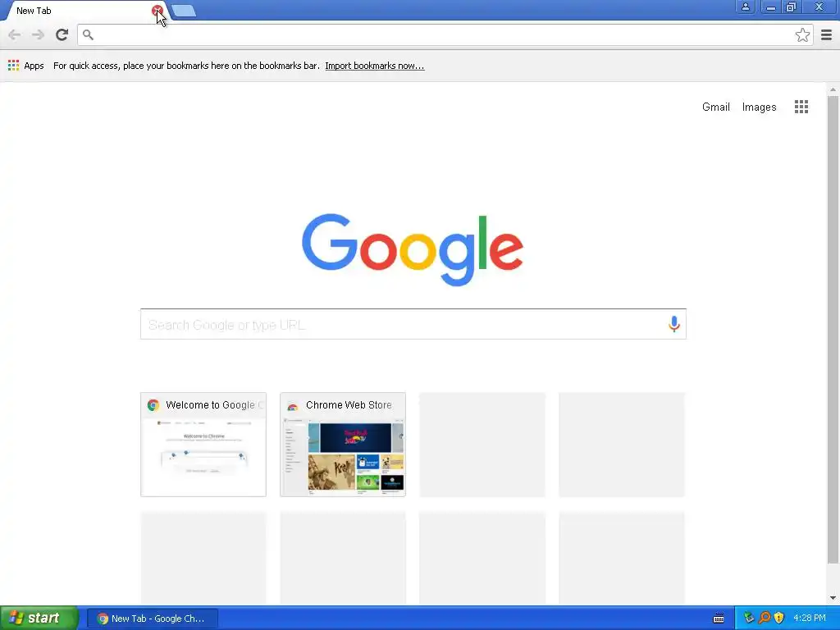840x630 pixels.
Task: Click the Chrome logo on Welcome tile
Action: coord(153,405)
